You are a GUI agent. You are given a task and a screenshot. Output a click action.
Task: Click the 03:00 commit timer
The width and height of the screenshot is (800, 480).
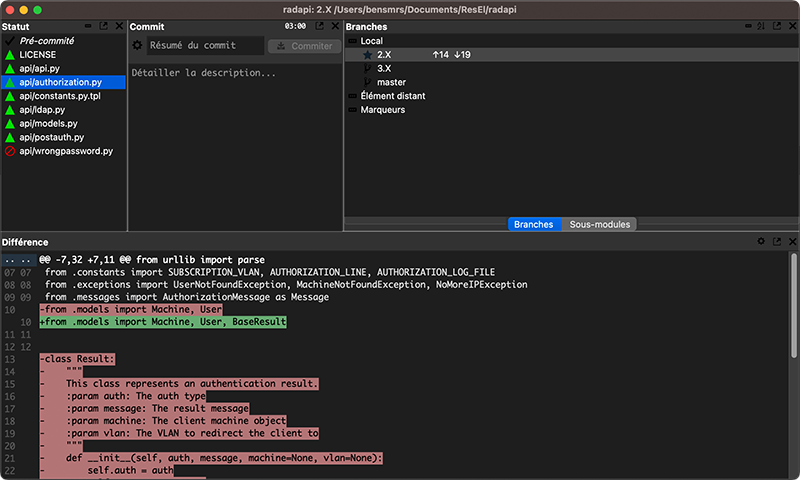tap(295, 26)
